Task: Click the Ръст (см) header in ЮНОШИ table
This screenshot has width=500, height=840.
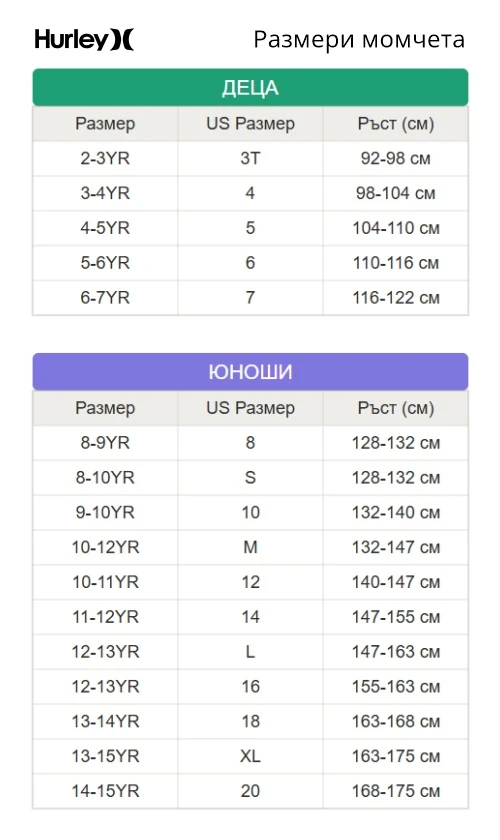Action: pos(395,408)
